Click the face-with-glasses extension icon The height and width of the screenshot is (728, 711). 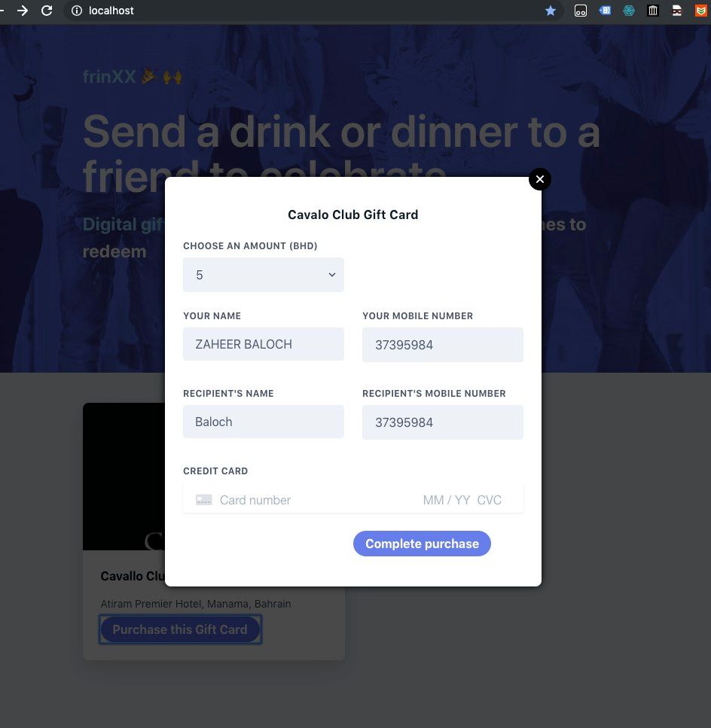(581, 11)
